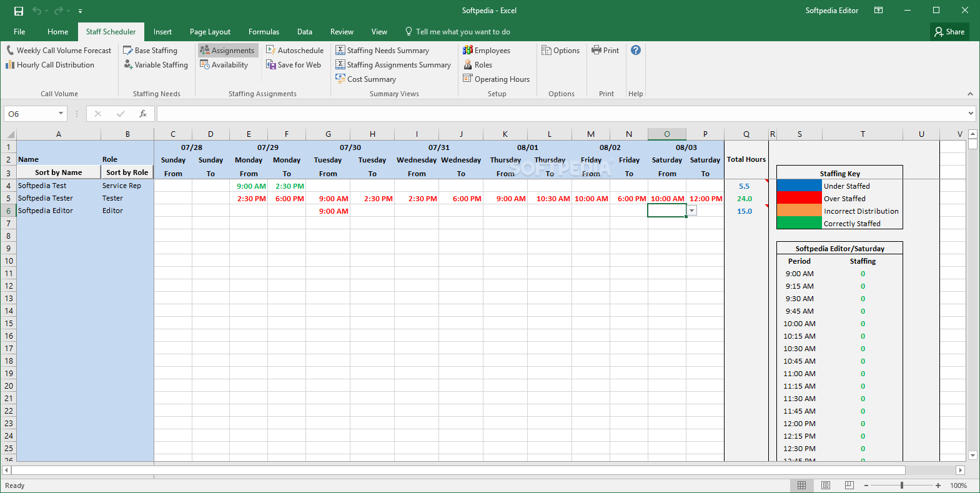Switch to the Review tab
The width and height of the screenshot is (980, 493).
342,32
